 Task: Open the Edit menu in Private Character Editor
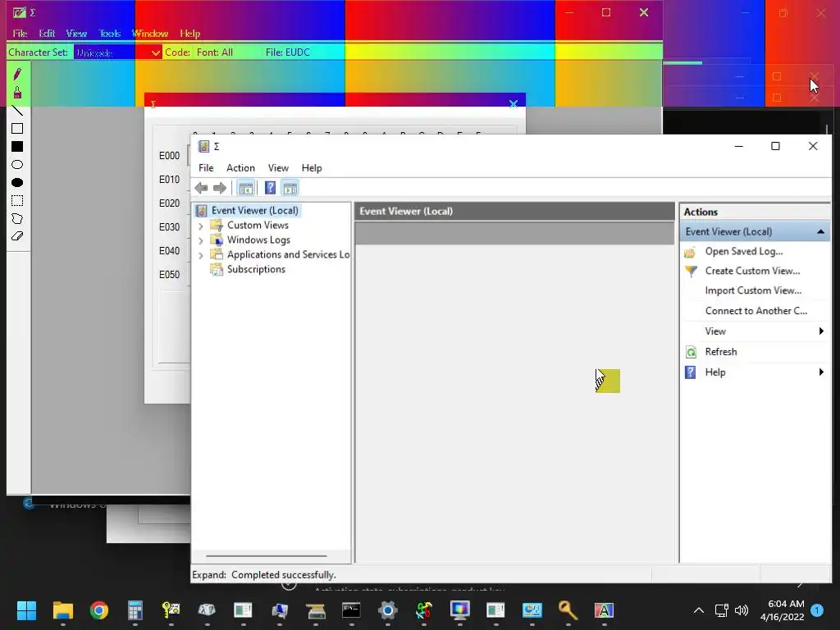tap(47, 33)
